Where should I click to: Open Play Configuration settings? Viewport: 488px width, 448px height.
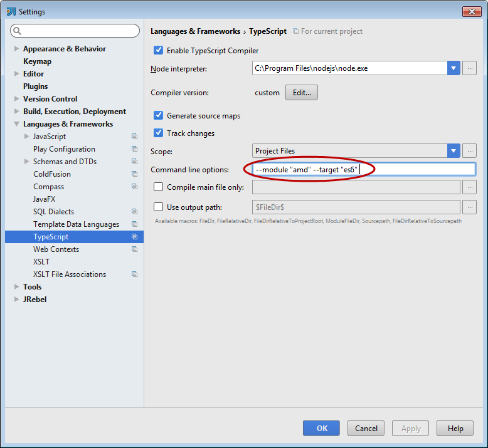point(64,149)
